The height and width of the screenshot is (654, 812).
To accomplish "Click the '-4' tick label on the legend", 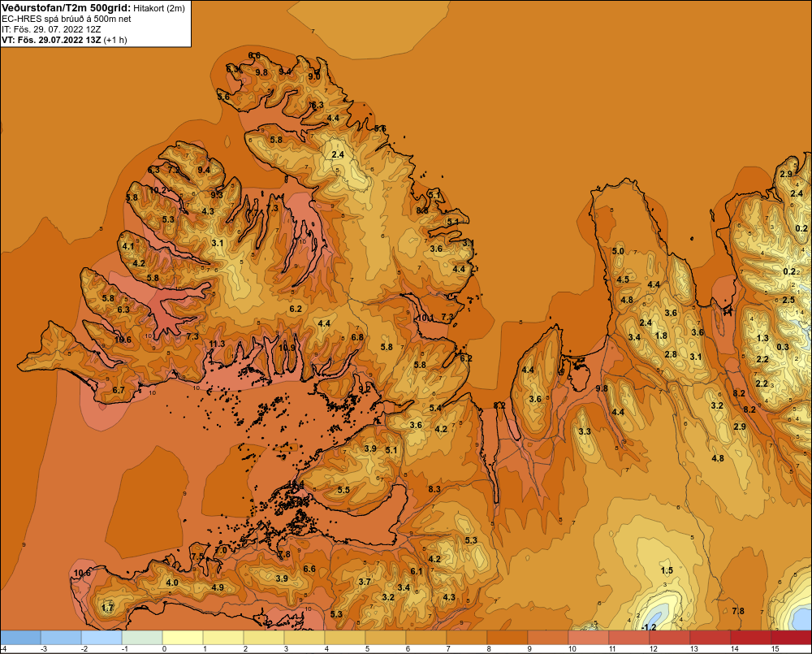I will [3, 649].
